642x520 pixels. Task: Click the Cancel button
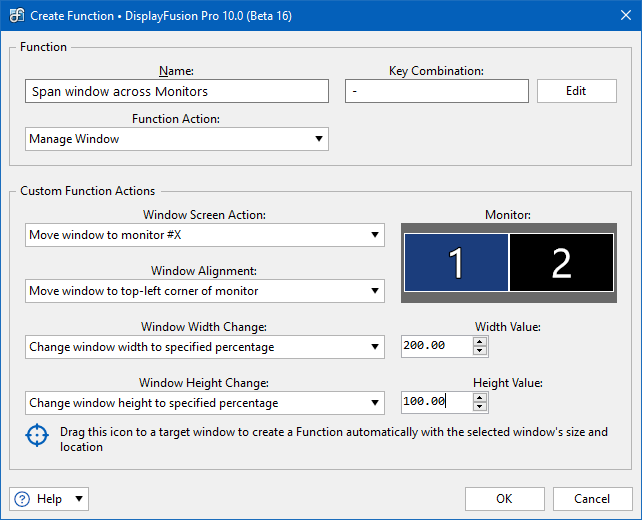592,499
